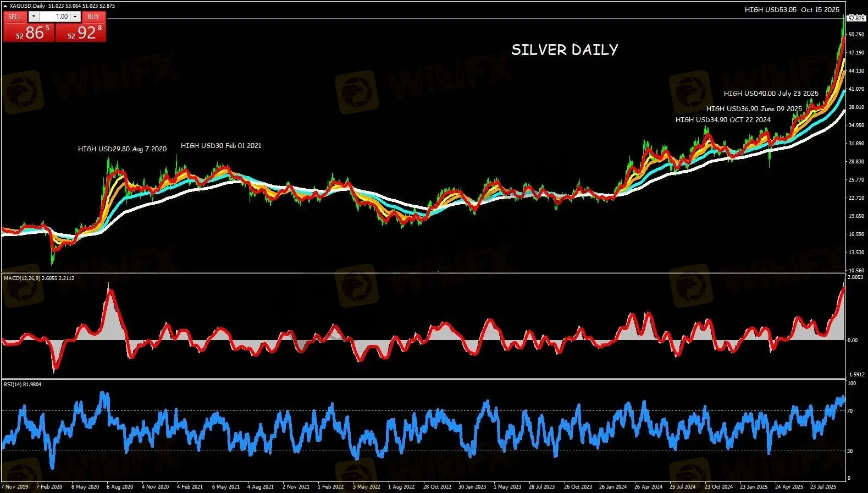Viewport: 868px width, 493px height.
Task: Click the 22.710 price axis level
Action: point(856,198)
